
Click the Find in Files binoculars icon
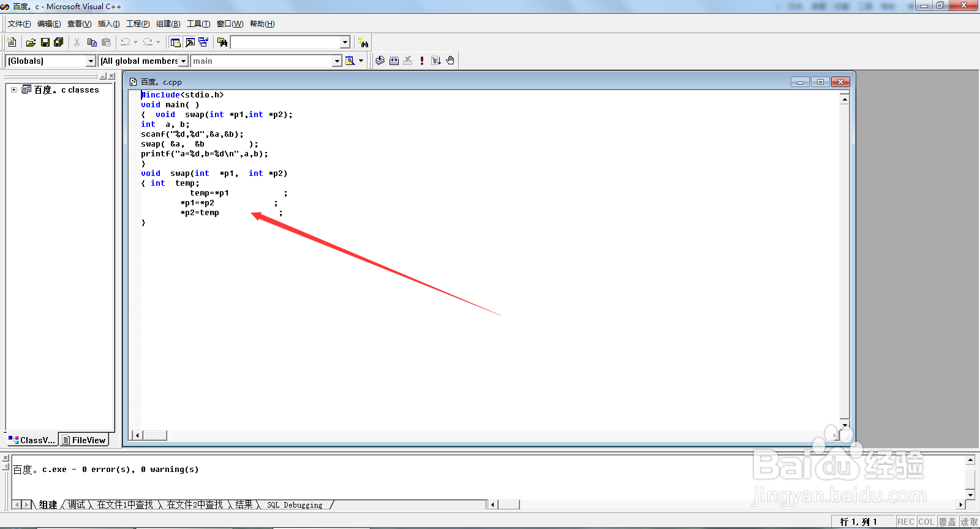pyautogui.click(x=222, y=42)
